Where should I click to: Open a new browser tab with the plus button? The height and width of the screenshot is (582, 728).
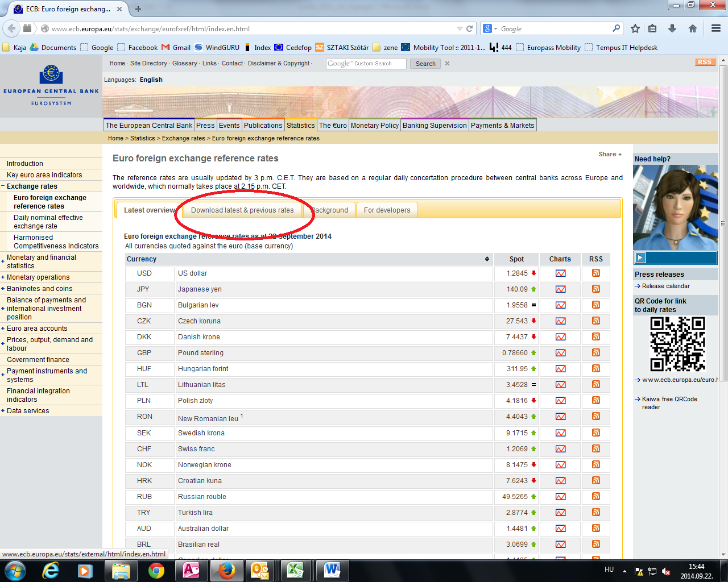[138, 9]
